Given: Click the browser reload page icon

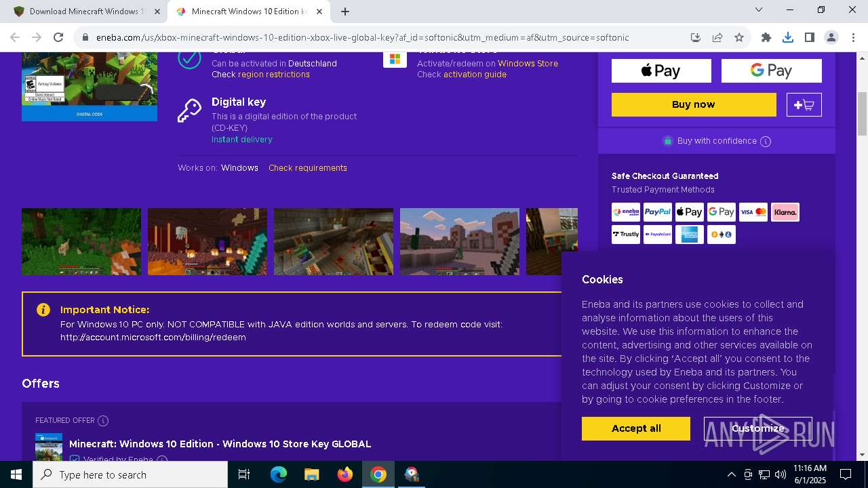Looking at the screenshot, I should point(58,37).
